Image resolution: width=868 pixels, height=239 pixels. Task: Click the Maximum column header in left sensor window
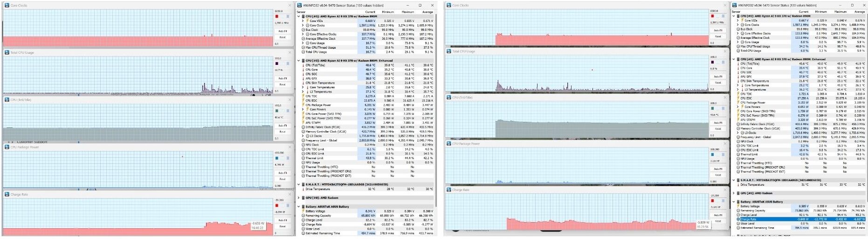(x=408, y=12)
